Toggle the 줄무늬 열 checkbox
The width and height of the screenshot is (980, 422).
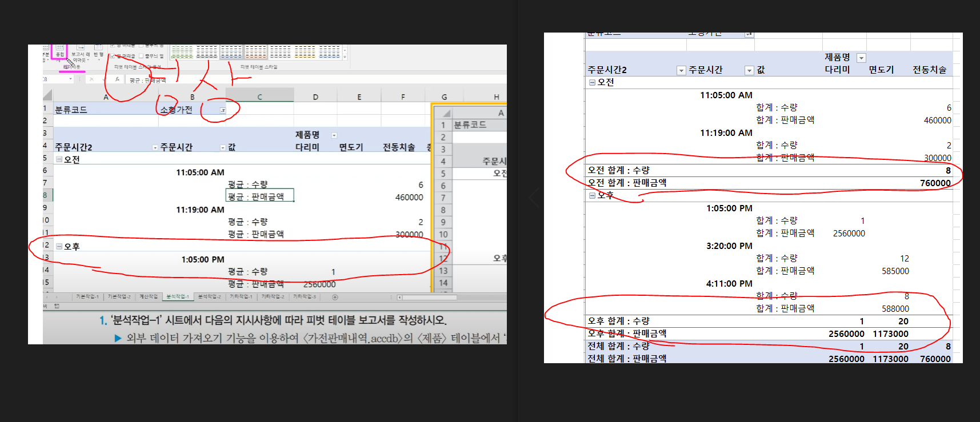click(x=142, y=56)
